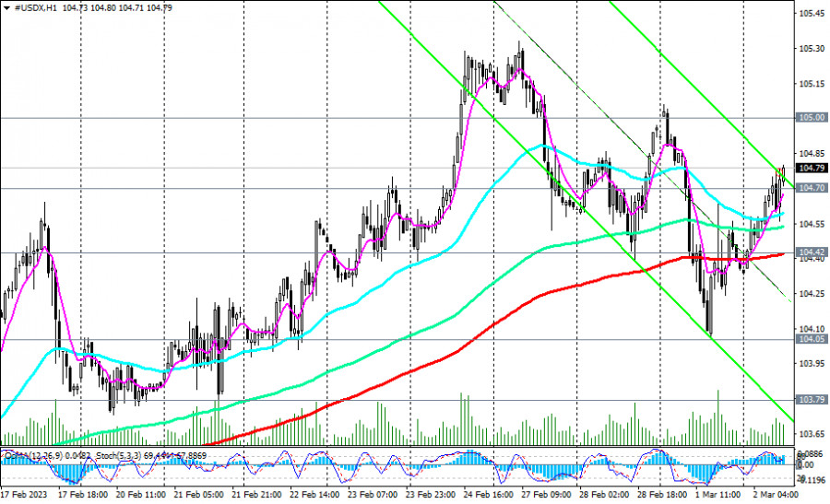Click the 23 Feb 07:00 time label
This screenshot has height=504, width=830.
coord(373,495)
